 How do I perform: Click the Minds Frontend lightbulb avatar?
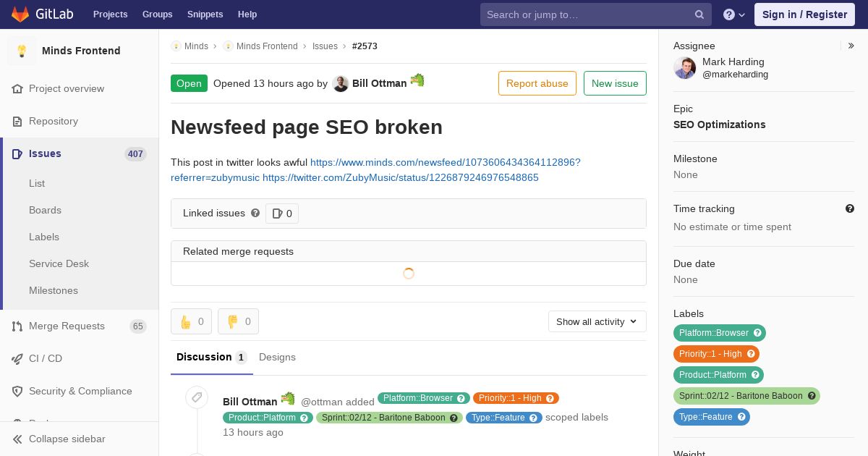22,51
